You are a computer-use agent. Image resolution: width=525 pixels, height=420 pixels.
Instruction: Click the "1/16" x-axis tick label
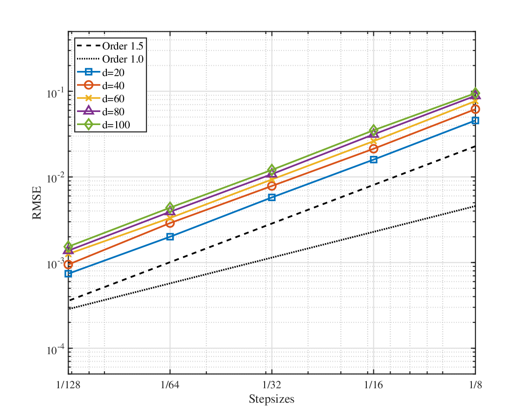[374, 385]
